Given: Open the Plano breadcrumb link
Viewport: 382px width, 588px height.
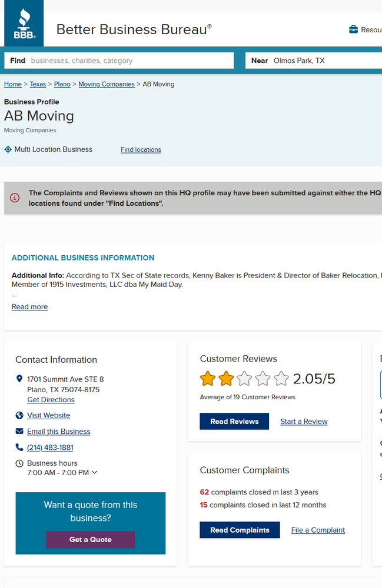Looking at the screenshot, I should tap(62, 84).
